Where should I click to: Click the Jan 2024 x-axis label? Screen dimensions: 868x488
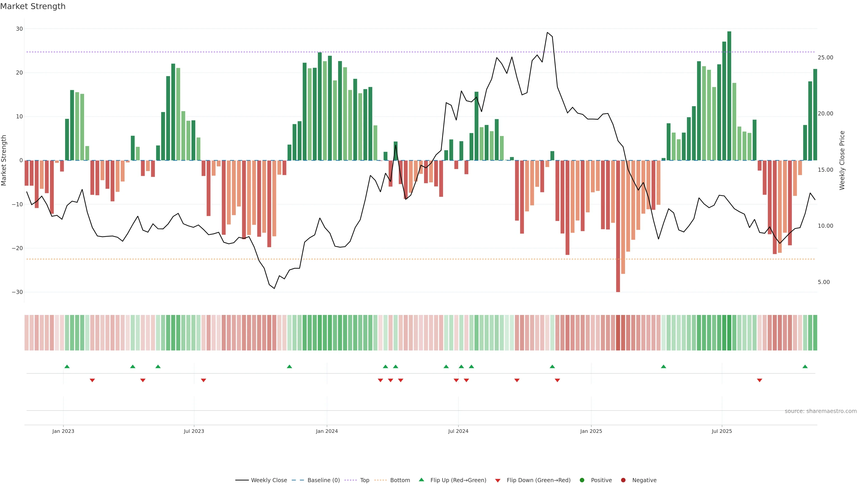coord(326,431)
